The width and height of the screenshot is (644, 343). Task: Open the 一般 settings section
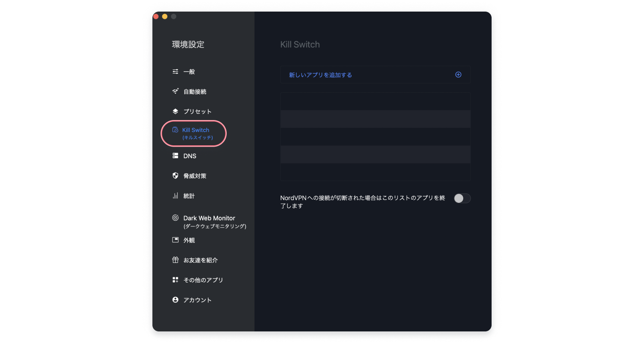[189, 72]
